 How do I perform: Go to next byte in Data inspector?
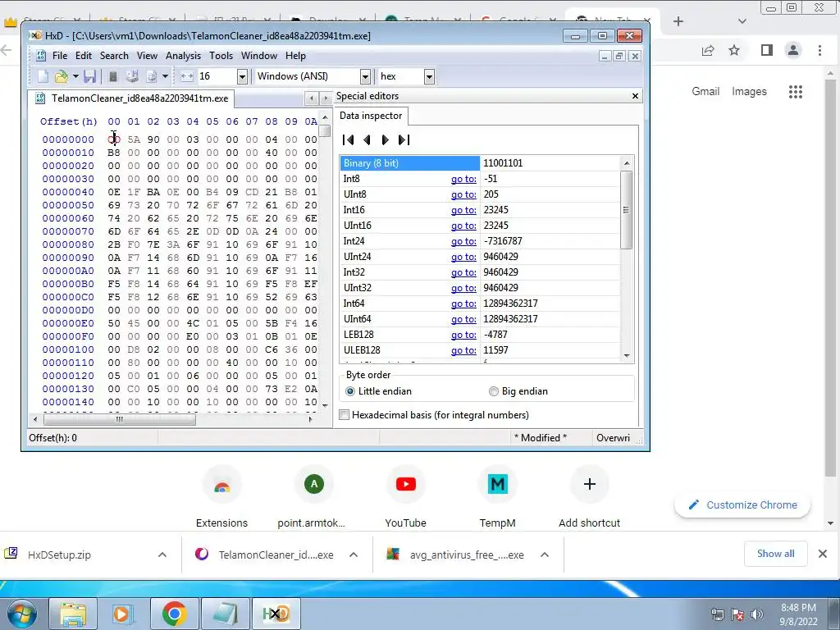point(385,139)
